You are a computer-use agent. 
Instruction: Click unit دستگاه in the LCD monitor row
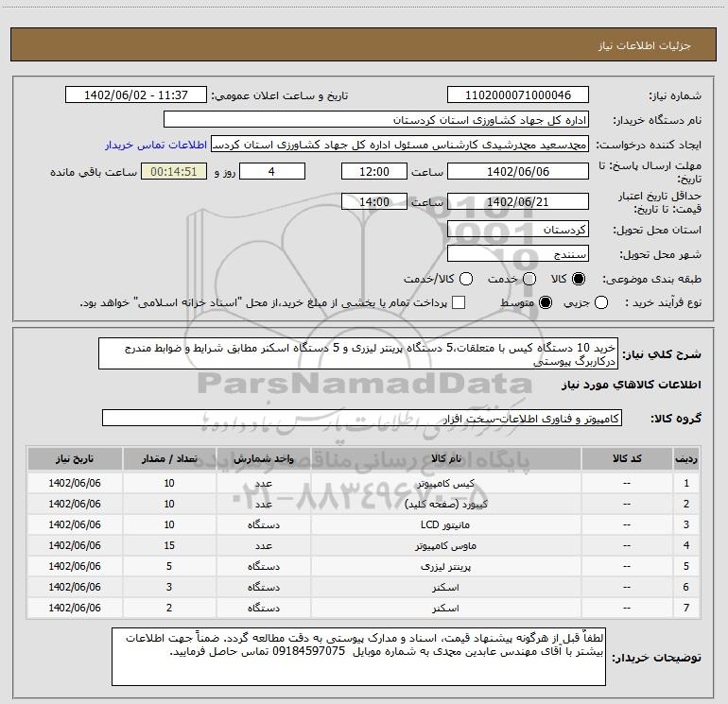[x=263, y=524]
